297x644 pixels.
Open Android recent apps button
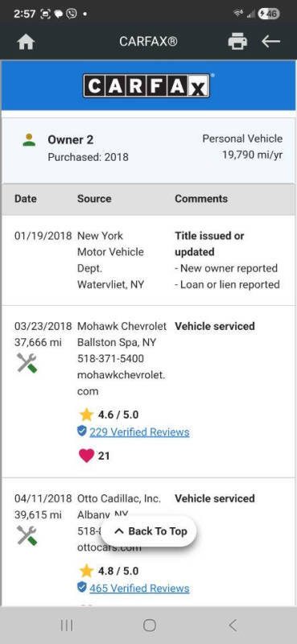click(x=67, y=625)
